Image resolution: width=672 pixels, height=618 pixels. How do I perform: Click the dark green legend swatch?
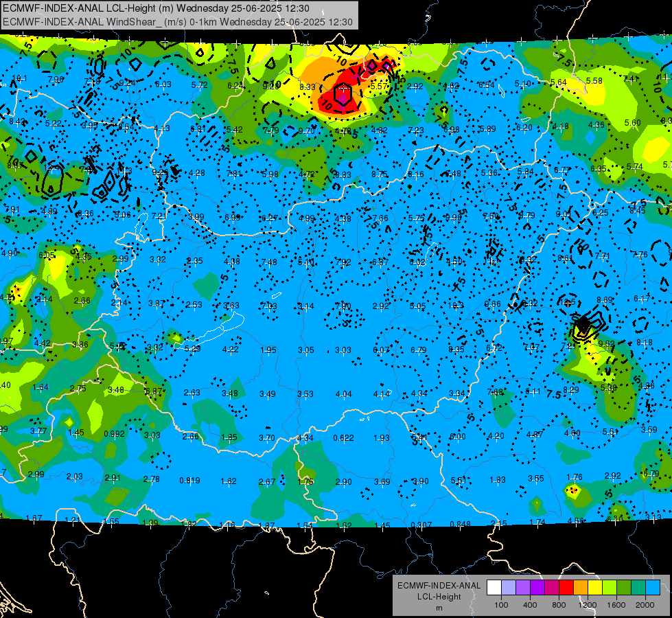point(624,588)
